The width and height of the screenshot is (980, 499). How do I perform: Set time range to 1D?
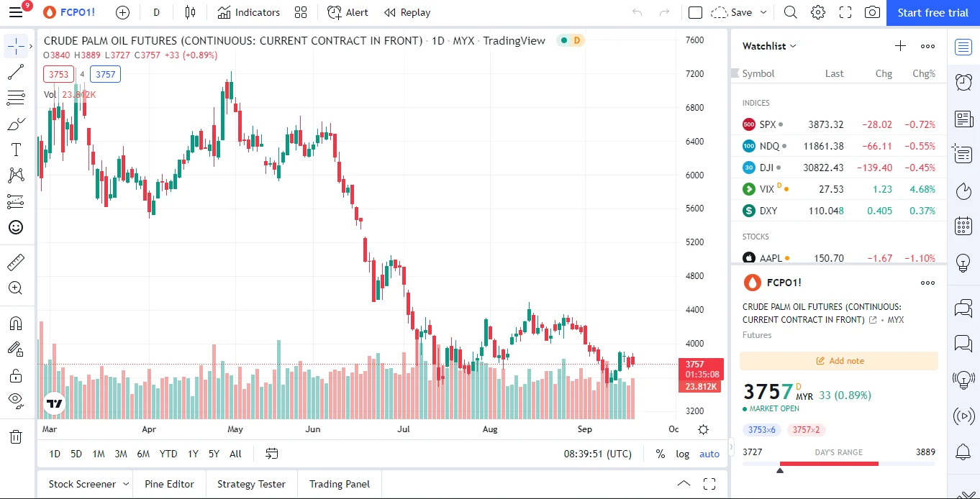pos(55,454)
